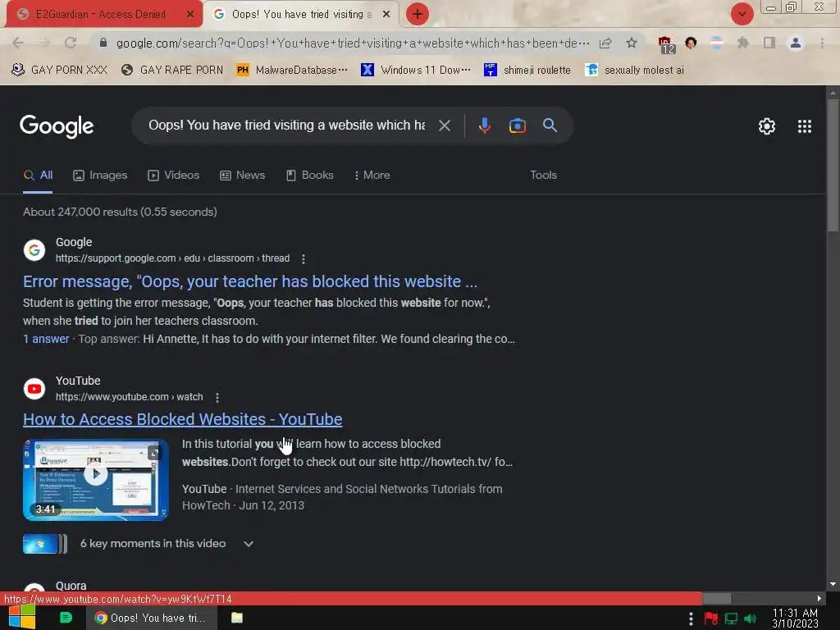The height and width of the screenshot is (630, 840).
Task: Open the Windows 11 Dow... bookmark
Action: pos(416,70)
